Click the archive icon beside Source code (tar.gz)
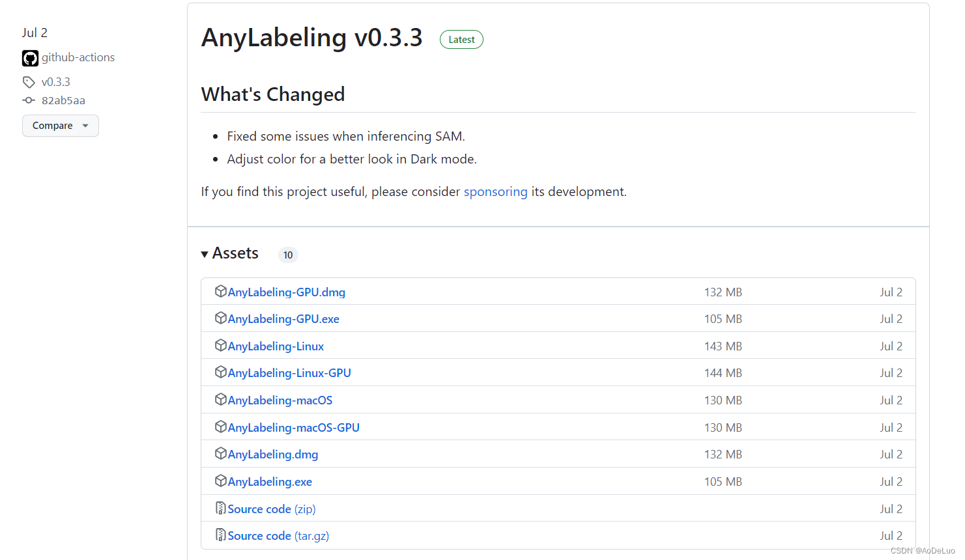The height and width of the screenshot is (560, 965). coord(221,535)
